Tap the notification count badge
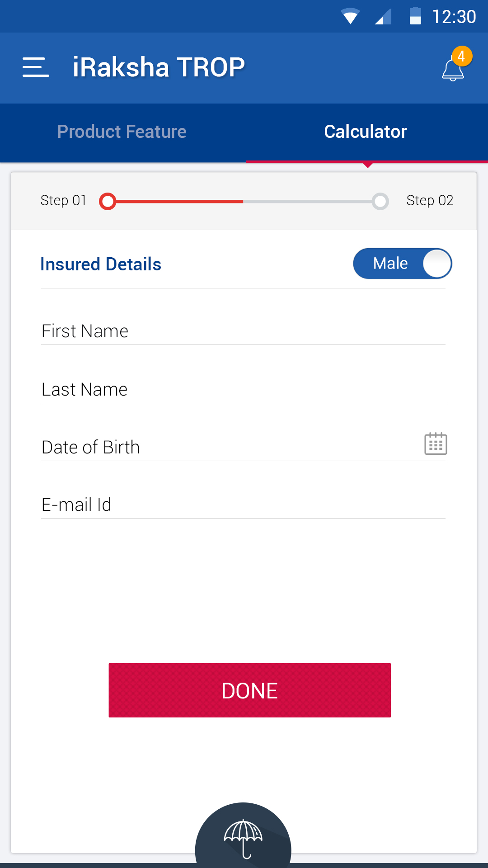 (461, 57)
